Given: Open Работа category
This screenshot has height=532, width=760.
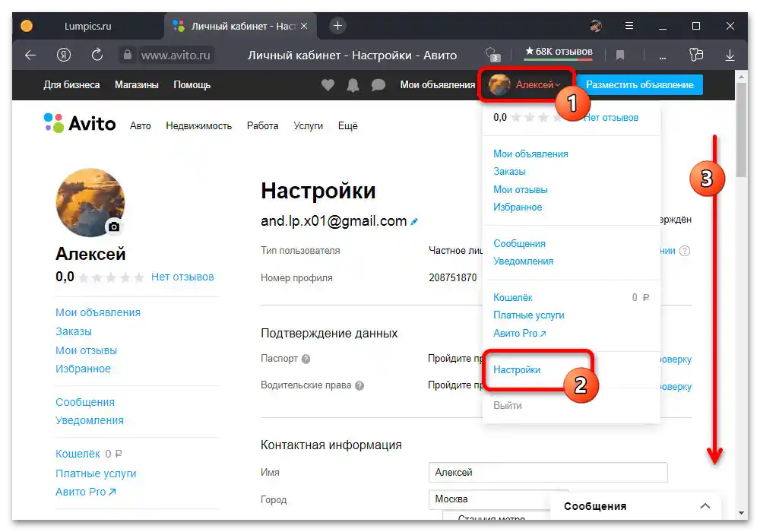Looking at the screenshot, I should tap(262, 126).
